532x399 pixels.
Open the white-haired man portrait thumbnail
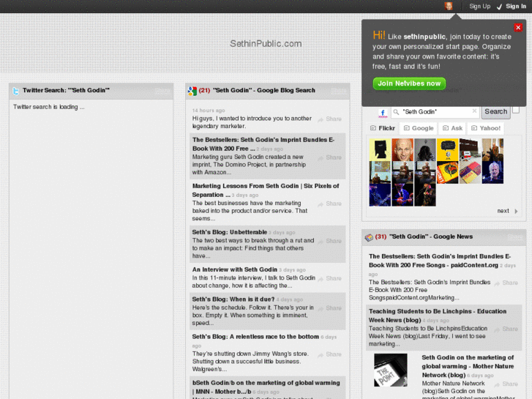(x=492, y=173)
